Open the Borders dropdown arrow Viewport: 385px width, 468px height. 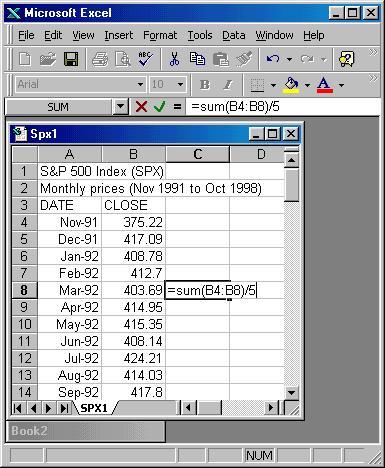tap(273, 85)
